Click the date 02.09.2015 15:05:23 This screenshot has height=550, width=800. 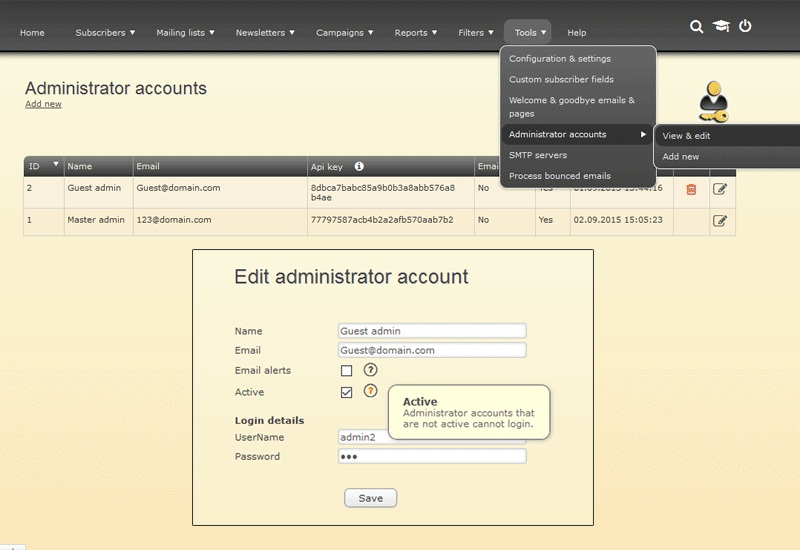tap(618, 220)
